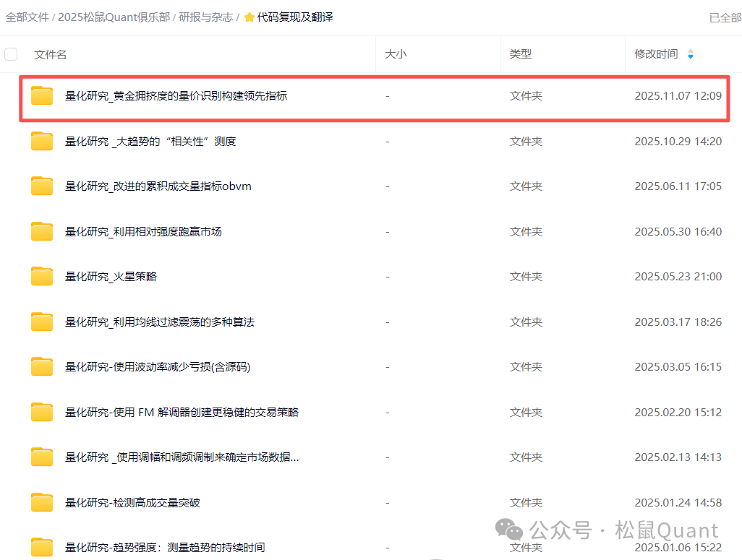742x560 pixels.
Task: Select the folder icon for 改进的累积成交量指标obvm
Action: pos(41,185)
